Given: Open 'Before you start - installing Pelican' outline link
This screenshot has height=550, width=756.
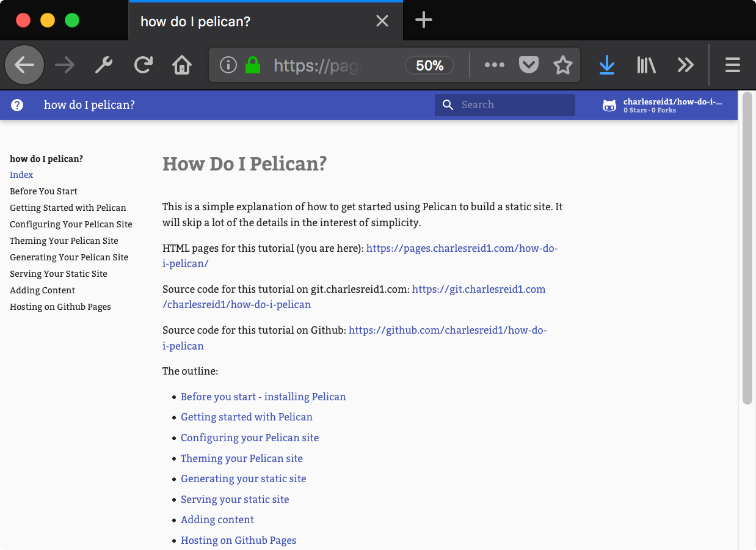Looking at the screenshot, I should (x=263, y=397).
